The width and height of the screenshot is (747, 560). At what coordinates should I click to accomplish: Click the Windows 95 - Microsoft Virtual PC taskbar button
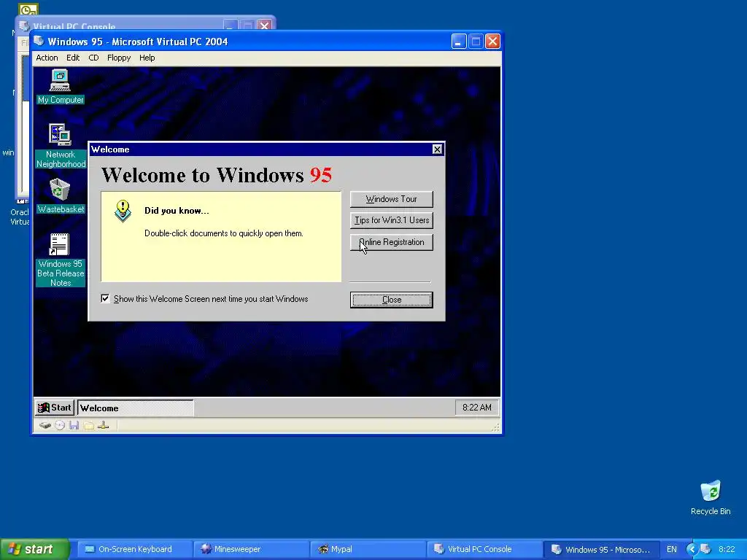pyautogui.click(x=601, y=549)
